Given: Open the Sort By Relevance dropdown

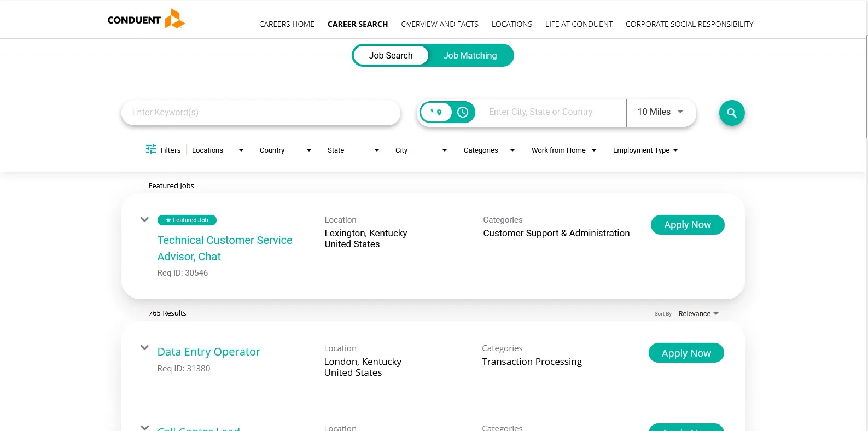Looking at the screenshot, I should pos(698,314).
